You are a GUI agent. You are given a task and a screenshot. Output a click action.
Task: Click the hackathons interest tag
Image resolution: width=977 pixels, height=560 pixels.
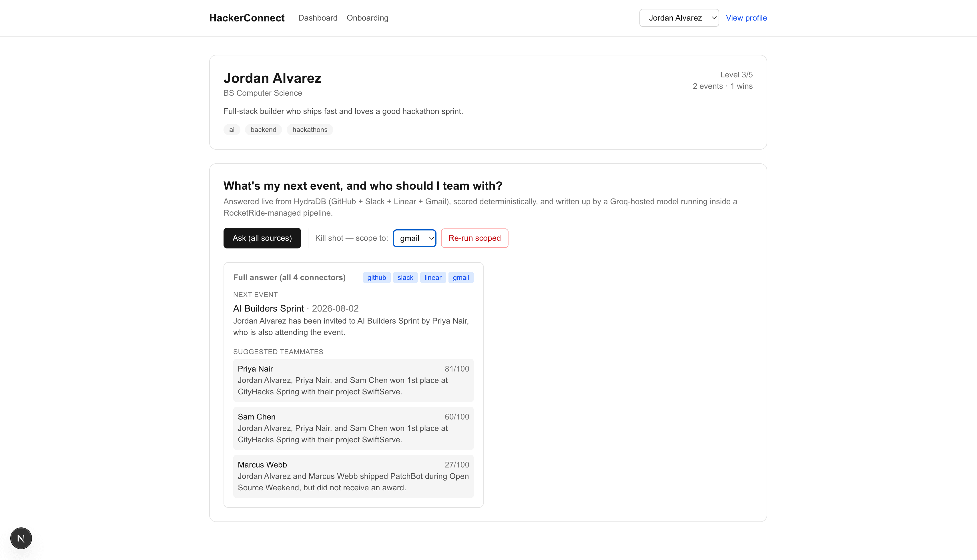pos(310,130)
